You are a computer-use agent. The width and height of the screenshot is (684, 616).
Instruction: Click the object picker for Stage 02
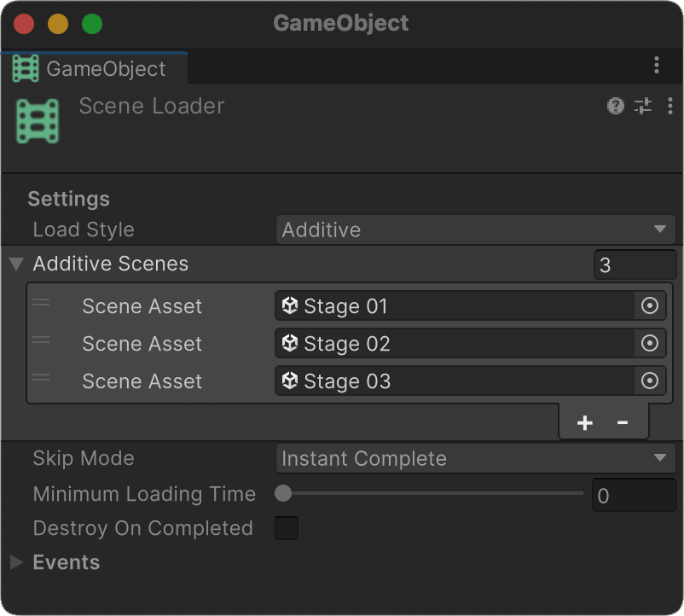[x=650, y=343]
